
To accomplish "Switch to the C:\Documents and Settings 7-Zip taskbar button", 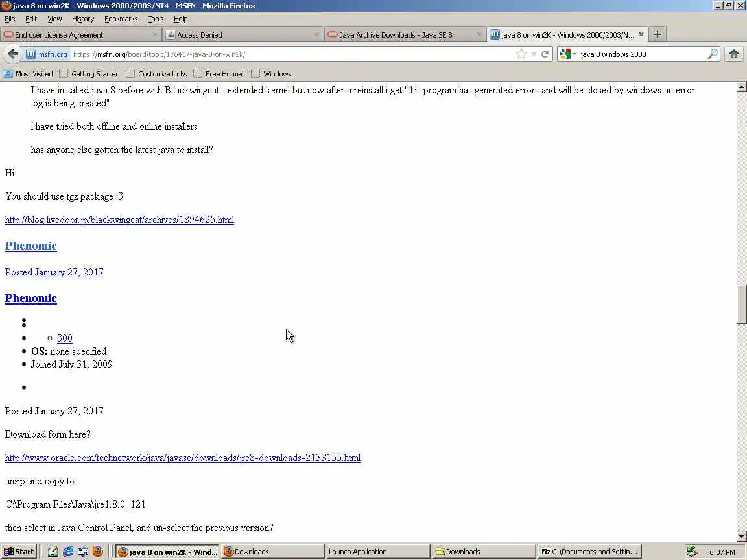I will click(590, 552).
